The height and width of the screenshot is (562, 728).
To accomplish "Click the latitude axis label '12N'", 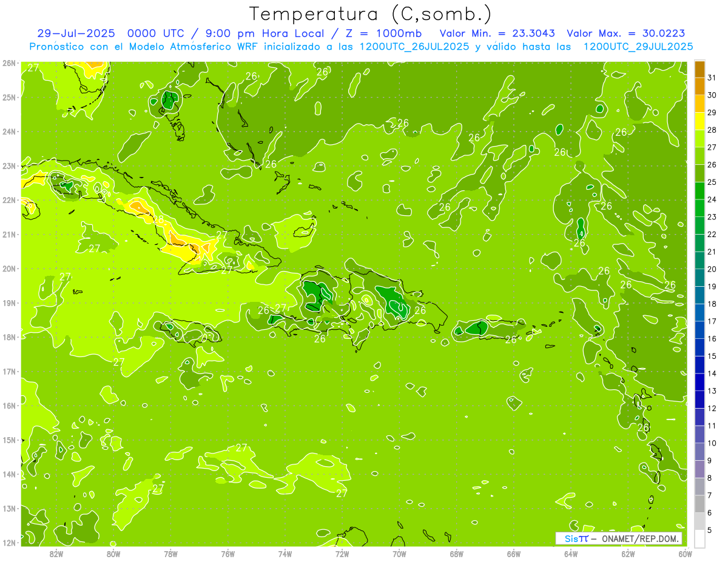I will pos(8,543).
